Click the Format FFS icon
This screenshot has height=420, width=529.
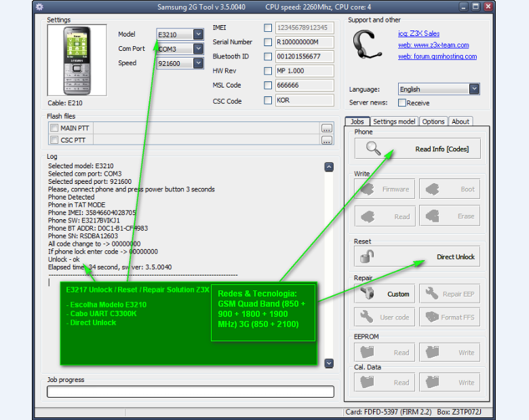click(432, 317)
